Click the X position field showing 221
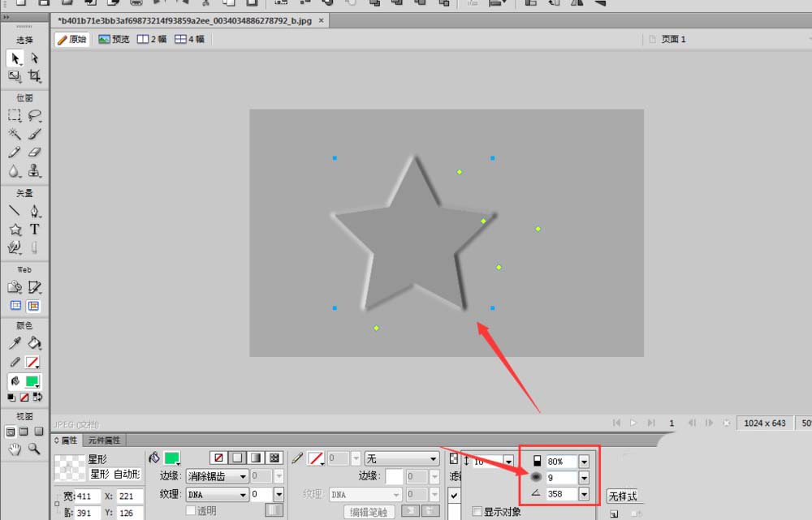The image size is (812, 520). tap(129, 496)
